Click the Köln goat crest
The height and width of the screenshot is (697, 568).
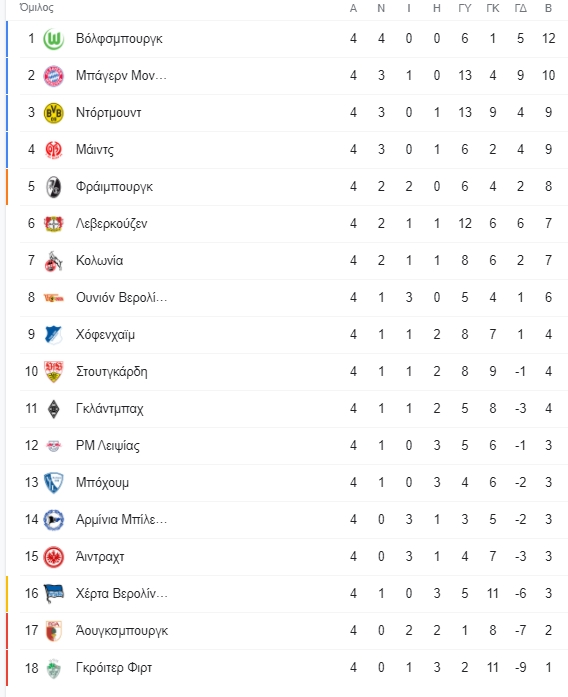point(53,261)
